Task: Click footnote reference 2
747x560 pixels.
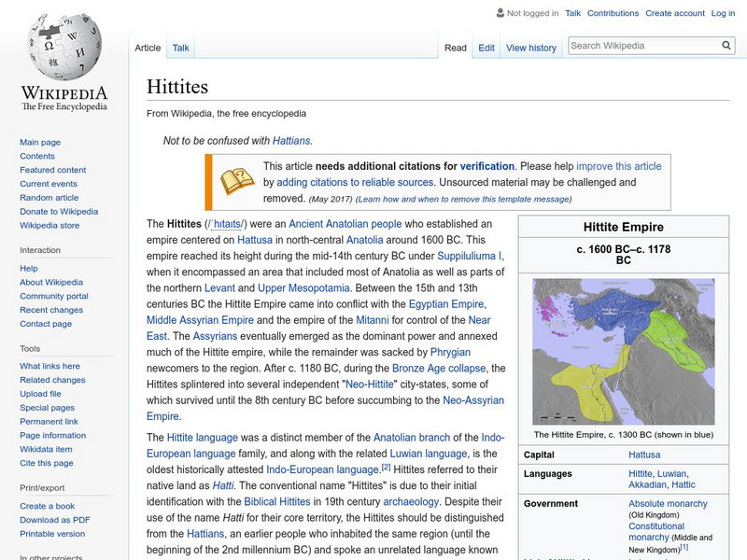Action: (x=386, y=468)
